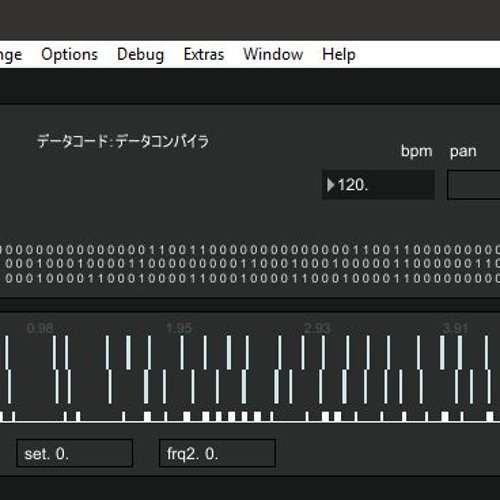
Task: Click the triangle in the 120. number box
Action: click(x=330, y=185)
